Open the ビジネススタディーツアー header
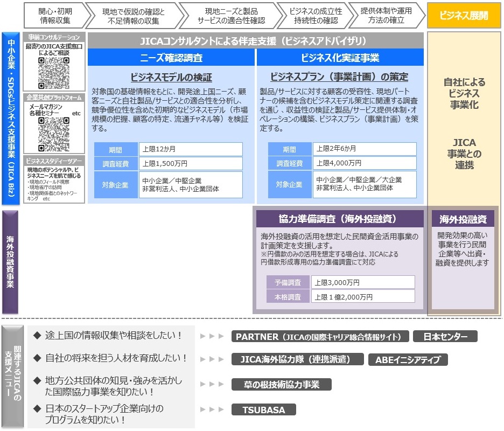Viewport: 504px width, 431px height. click(54, 161)
